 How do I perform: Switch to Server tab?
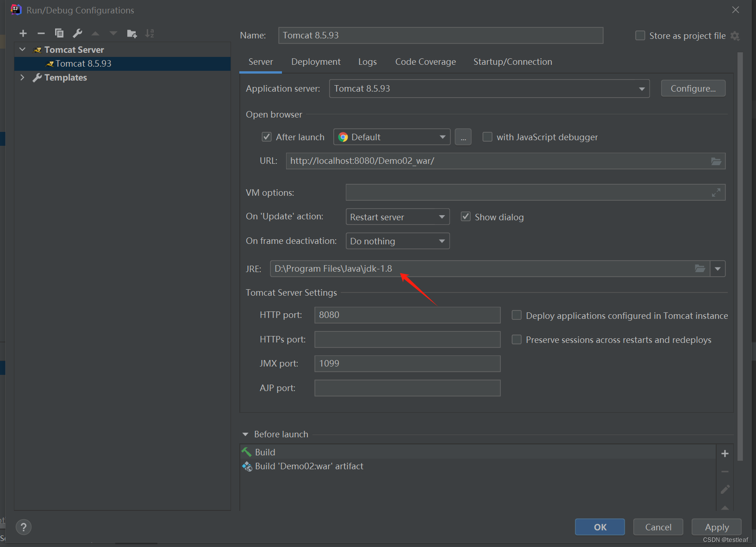[x=261, y=62]
